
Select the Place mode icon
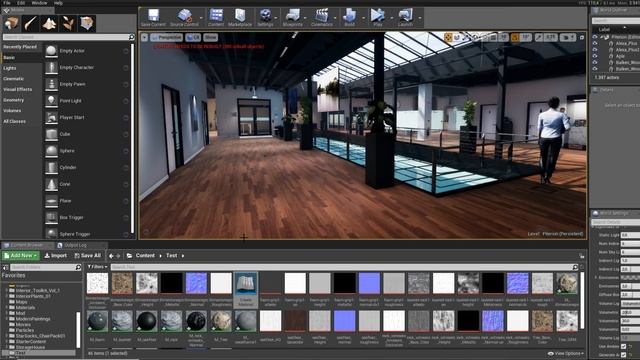pos(11,24)
